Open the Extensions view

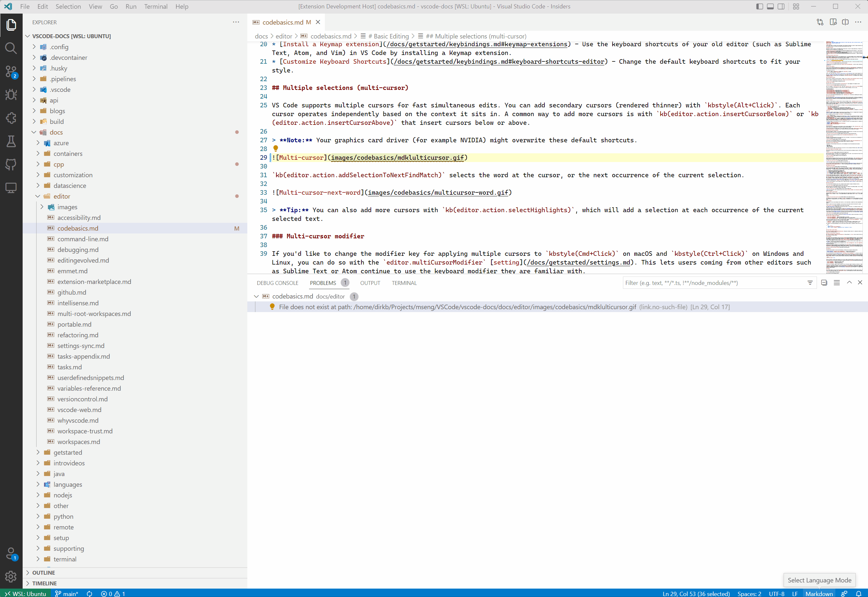click(11, 118)
